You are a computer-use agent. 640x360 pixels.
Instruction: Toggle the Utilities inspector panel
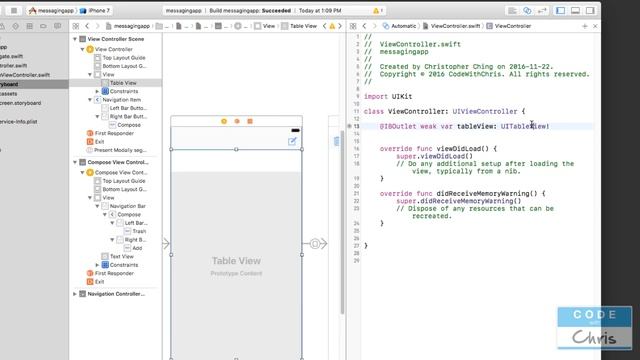coord(590,11)
